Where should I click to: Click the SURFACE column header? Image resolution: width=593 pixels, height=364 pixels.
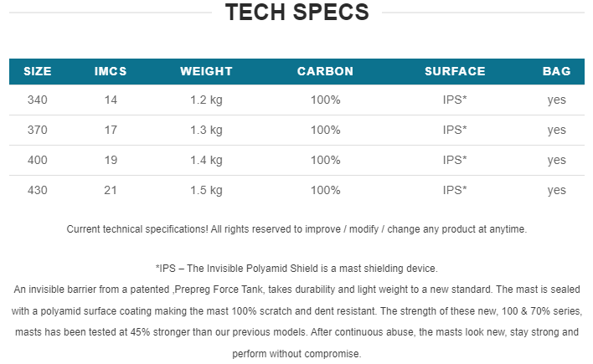455,71
